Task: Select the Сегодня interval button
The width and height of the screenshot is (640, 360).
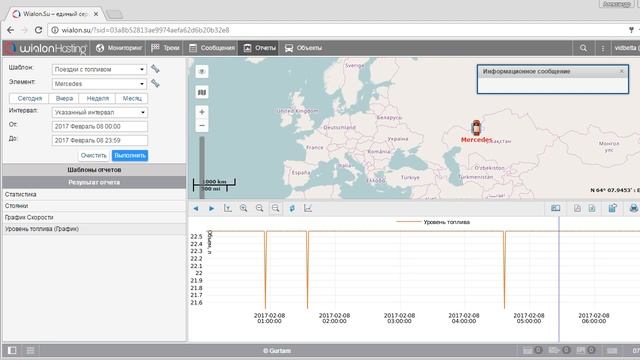Action: pyautogui.click(x=29, y=98)
